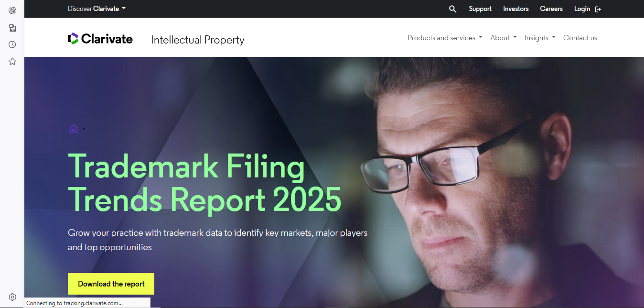Viewport: 644px width, 308px height.
Task: Open the history clock icon
Action: coord(12,44)
